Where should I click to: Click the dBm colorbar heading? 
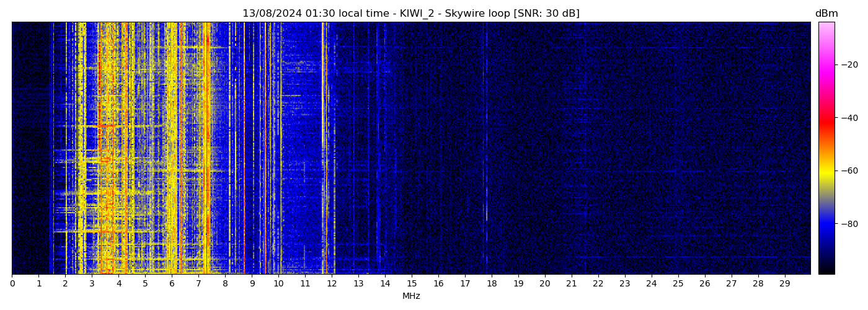826,14
